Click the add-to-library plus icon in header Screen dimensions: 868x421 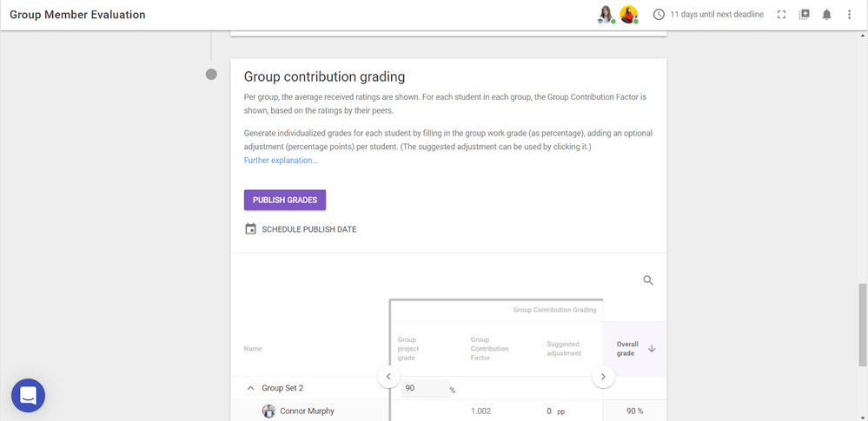tap(805, 15)
